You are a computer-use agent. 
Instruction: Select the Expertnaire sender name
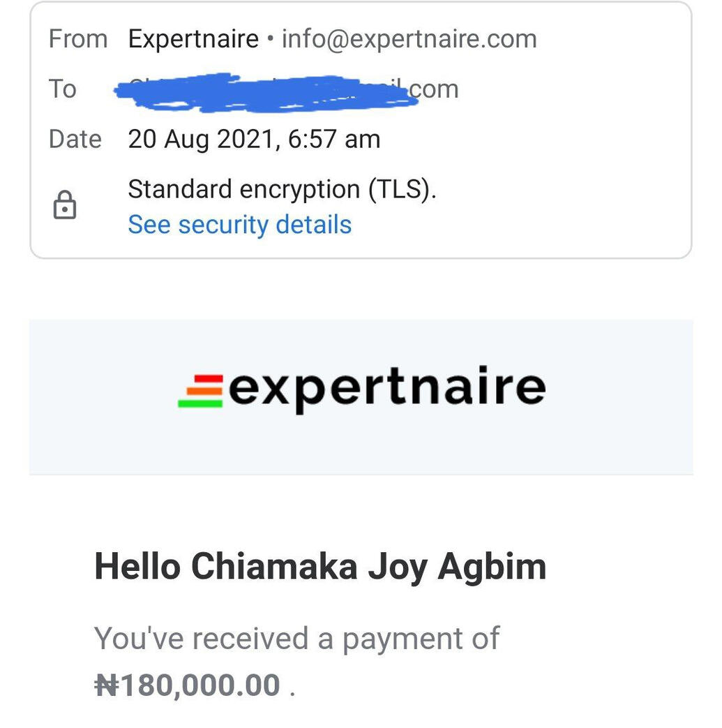click(x=193, y=39)
